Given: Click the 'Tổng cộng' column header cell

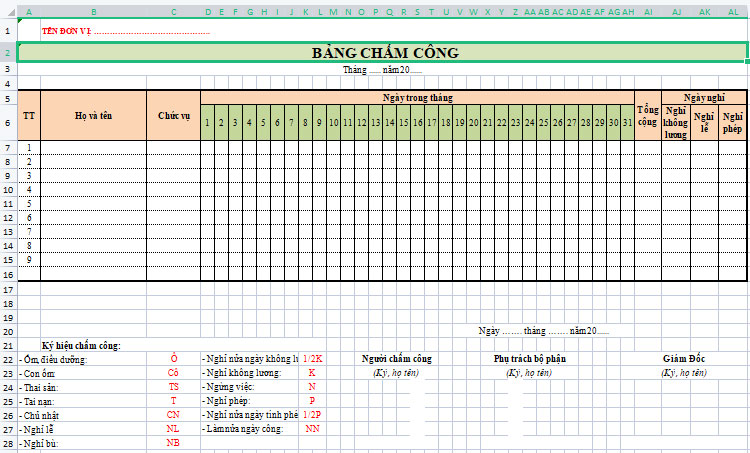Looking at the screenshot, I should [647, 116].
